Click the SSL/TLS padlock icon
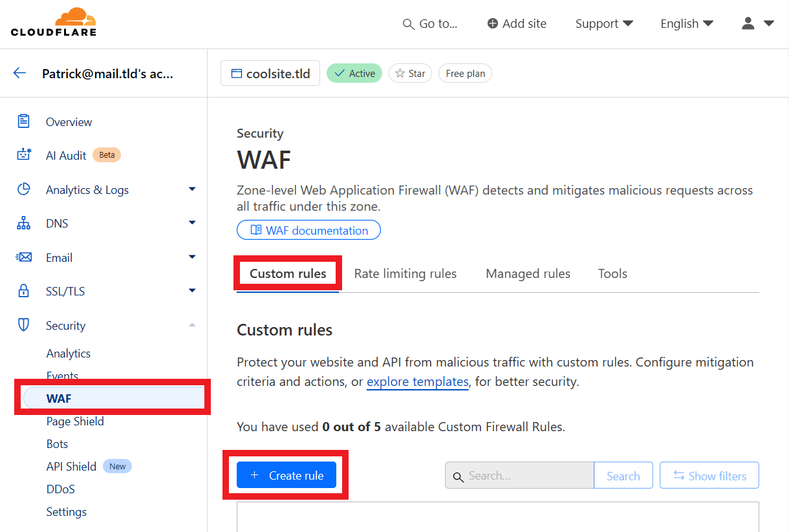The height and width of the screenshot is (532, 789). 24,291
